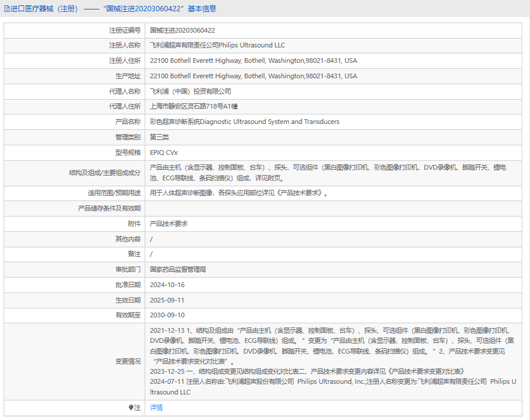
Task: Click the 产品储存条件及有效期 label
Action: pyautogui.click(x=109, y=208)
